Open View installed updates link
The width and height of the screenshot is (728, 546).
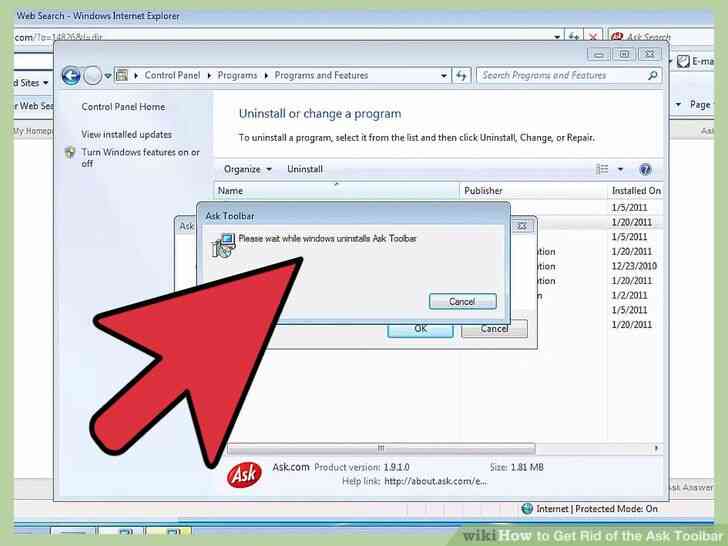(x=126, y=134)
